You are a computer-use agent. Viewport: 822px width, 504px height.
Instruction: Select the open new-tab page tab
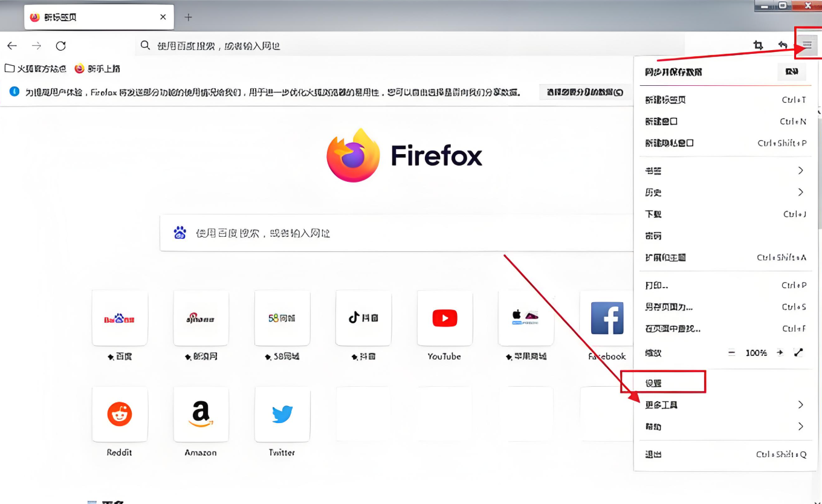point(99,17)
